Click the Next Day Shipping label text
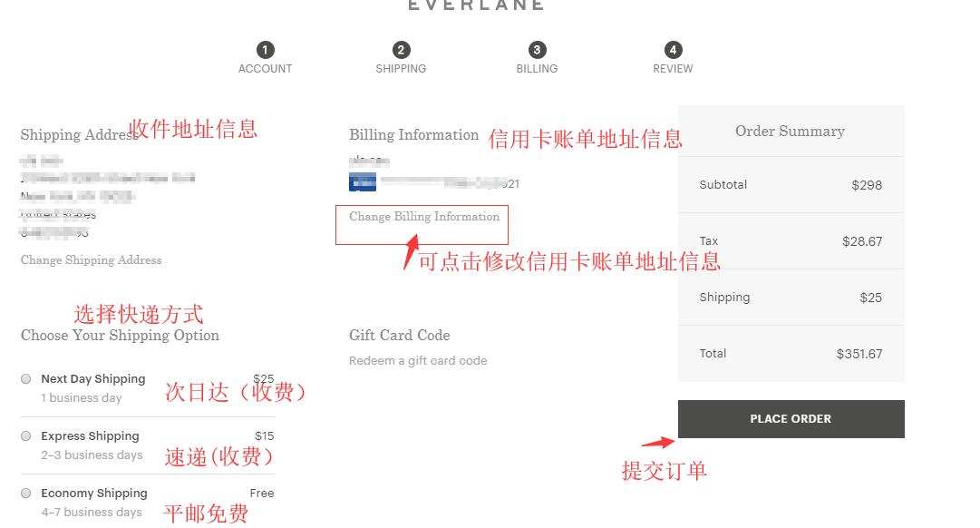The height and width of the screenshot is (528, 980). [93, 379]
